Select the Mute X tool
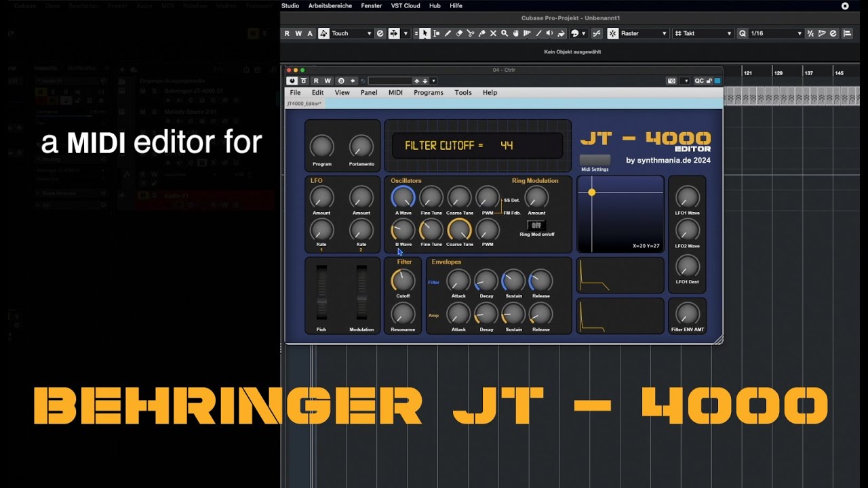 (x=493, y=33)
